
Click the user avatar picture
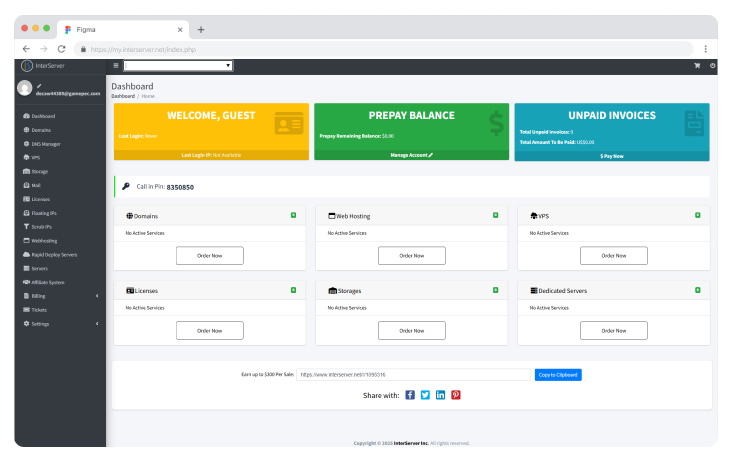click(25, 88)
